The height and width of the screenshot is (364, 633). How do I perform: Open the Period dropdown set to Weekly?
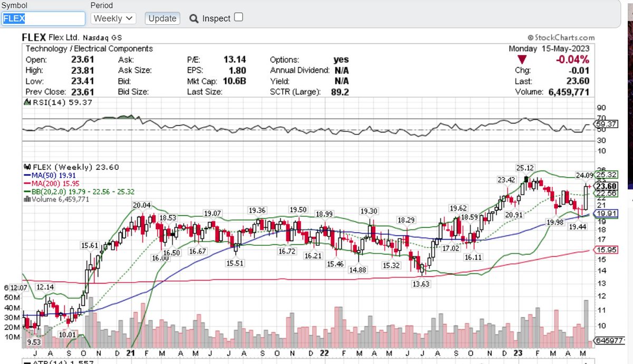(113, 18)
